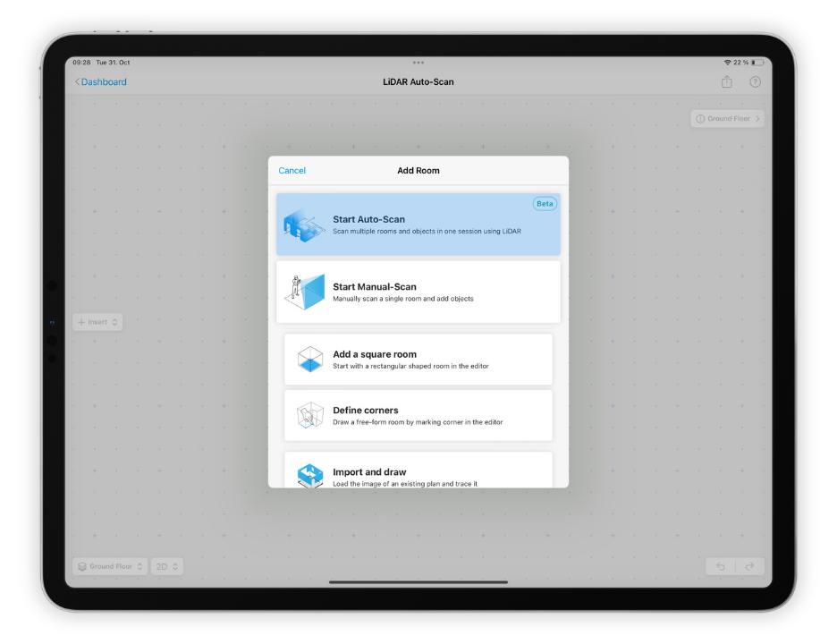Image resolution: width=837 pixels, height=644 pixels.
Task: Tap the battery status indicator
Action: coord(757,63)
